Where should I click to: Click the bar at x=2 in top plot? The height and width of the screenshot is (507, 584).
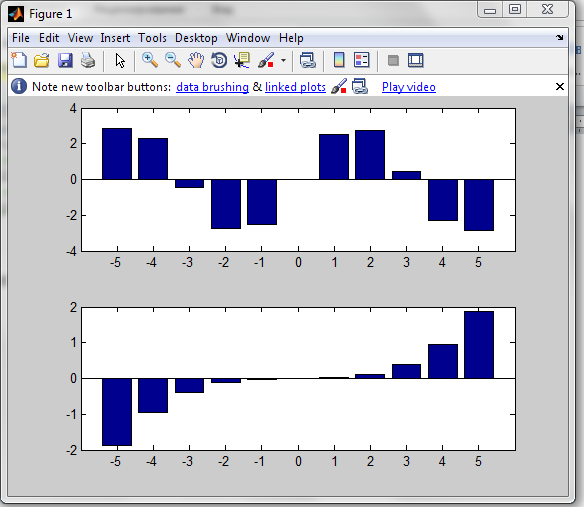(x=370, y=155)
